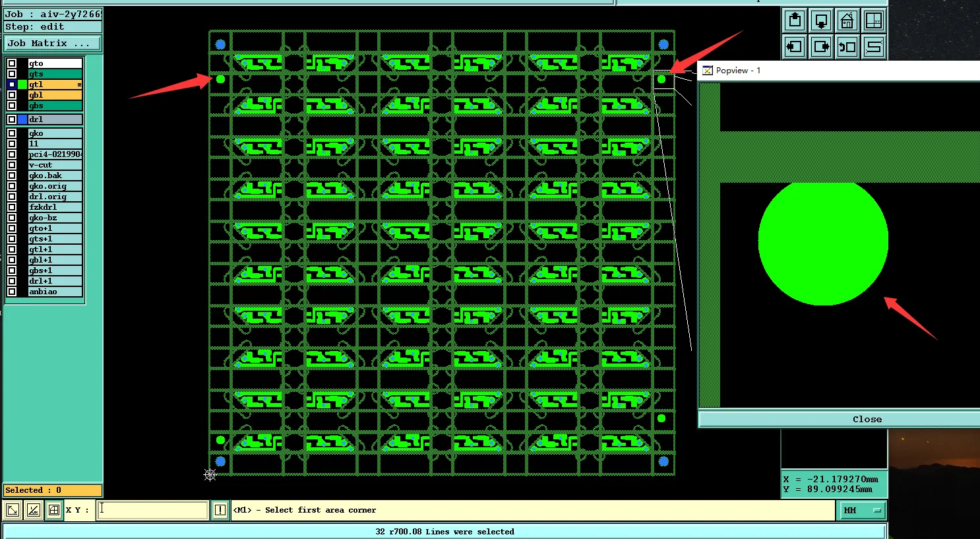Click the S-shaped path icon

tap(874, 47)
